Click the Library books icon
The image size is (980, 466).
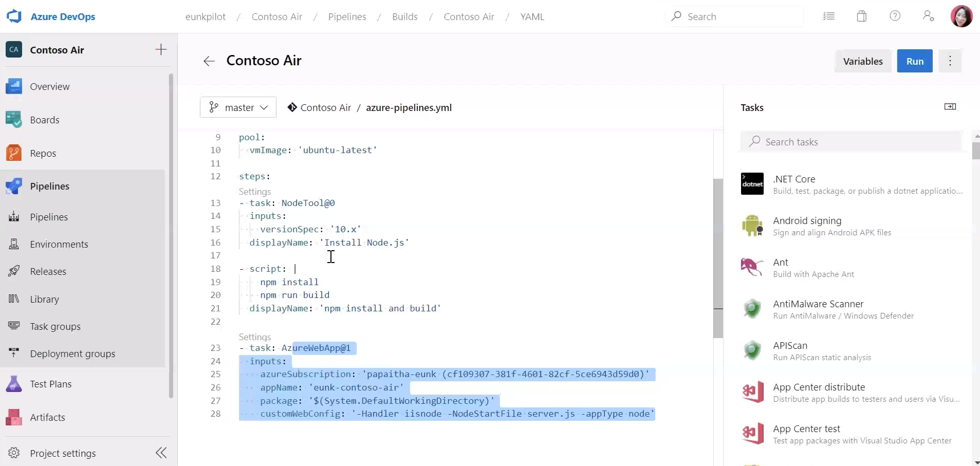tap(14, 299)
